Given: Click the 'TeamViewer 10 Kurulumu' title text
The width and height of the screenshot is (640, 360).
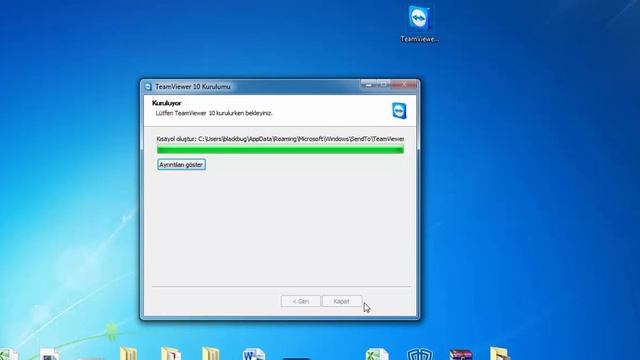Looking at the screenshot, I should [193, 87].
